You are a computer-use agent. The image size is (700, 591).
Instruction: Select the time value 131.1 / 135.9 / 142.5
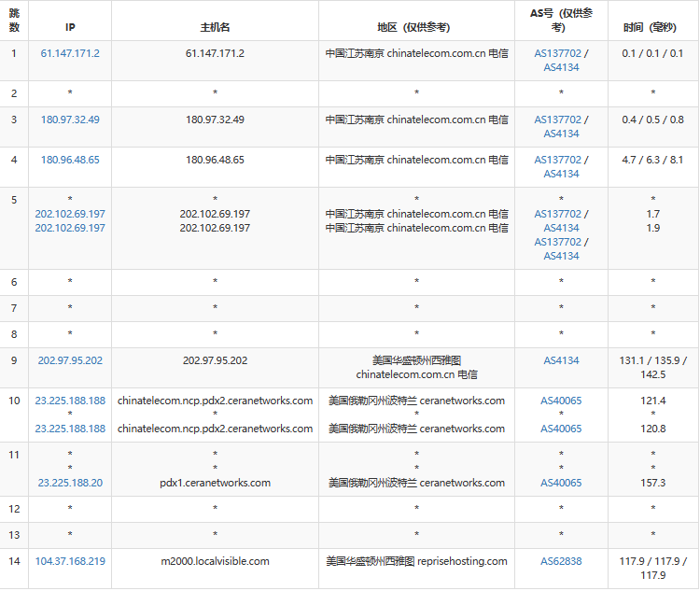(x=653, y=367)
